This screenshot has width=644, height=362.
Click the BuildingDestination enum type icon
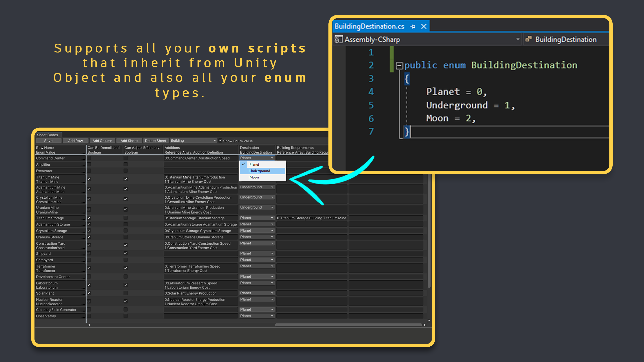point(528,39)
